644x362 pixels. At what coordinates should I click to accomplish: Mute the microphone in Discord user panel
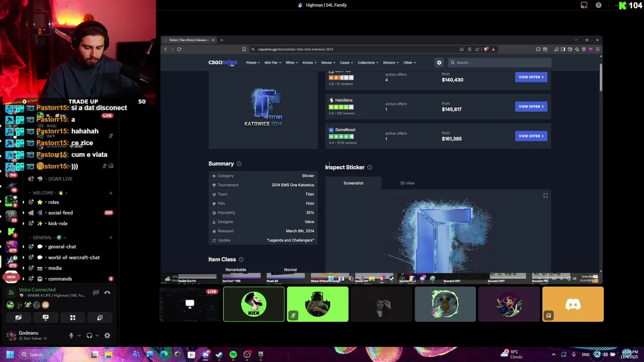tap(71, 335)
